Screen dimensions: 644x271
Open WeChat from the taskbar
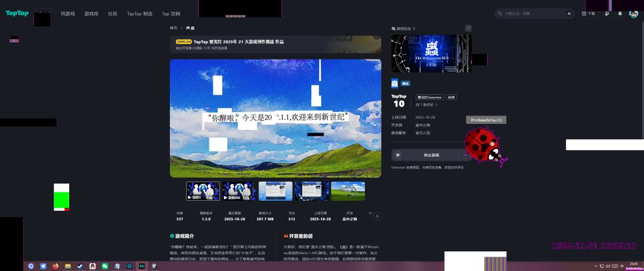coord(105,266)
